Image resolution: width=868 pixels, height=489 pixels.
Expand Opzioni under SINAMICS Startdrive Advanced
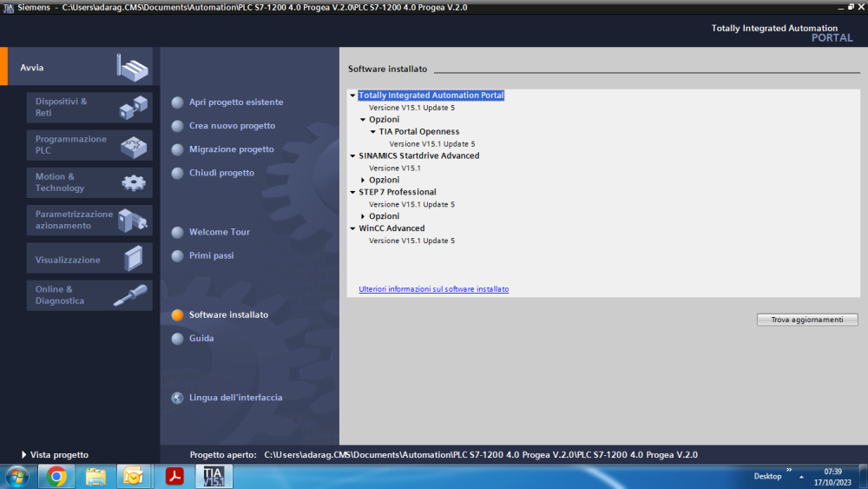pos(363,180)
